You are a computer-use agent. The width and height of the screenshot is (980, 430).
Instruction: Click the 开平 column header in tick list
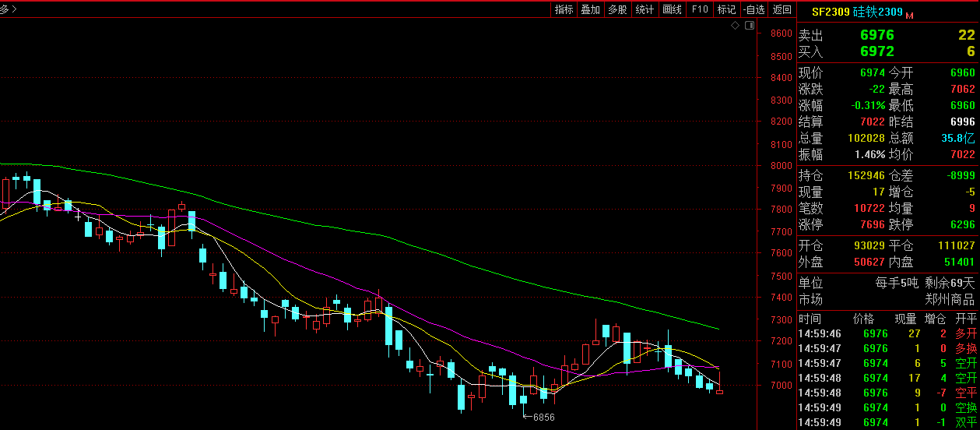[x=965, y=319]
